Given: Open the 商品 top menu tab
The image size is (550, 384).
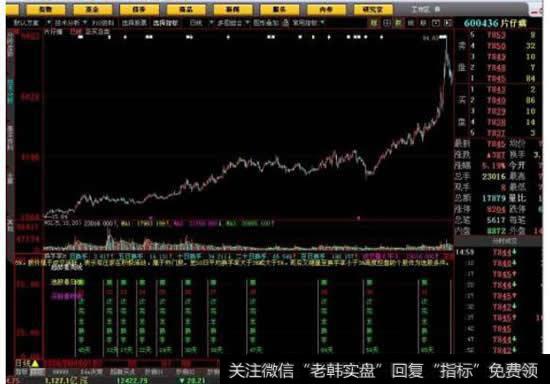Looking at the screenshot, I should click(x=186, y=9).
